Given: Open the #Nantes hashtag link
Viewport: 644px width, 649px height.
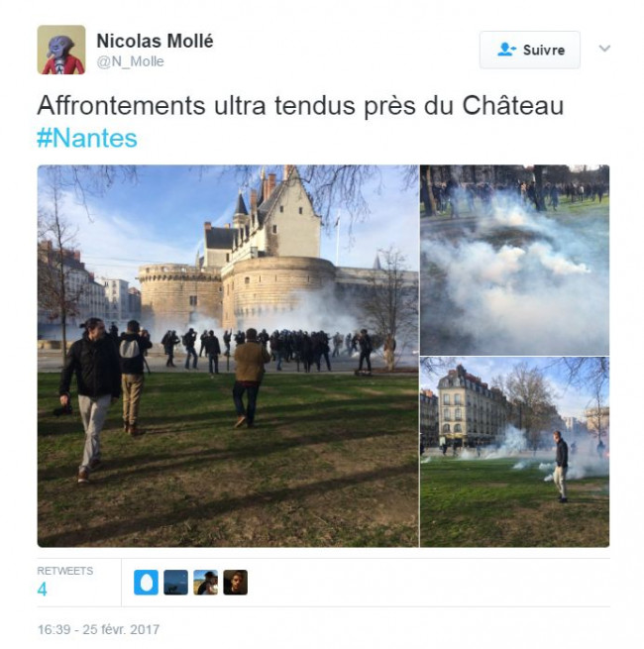Looking at the screenshot, I should (x=87, y=139).
